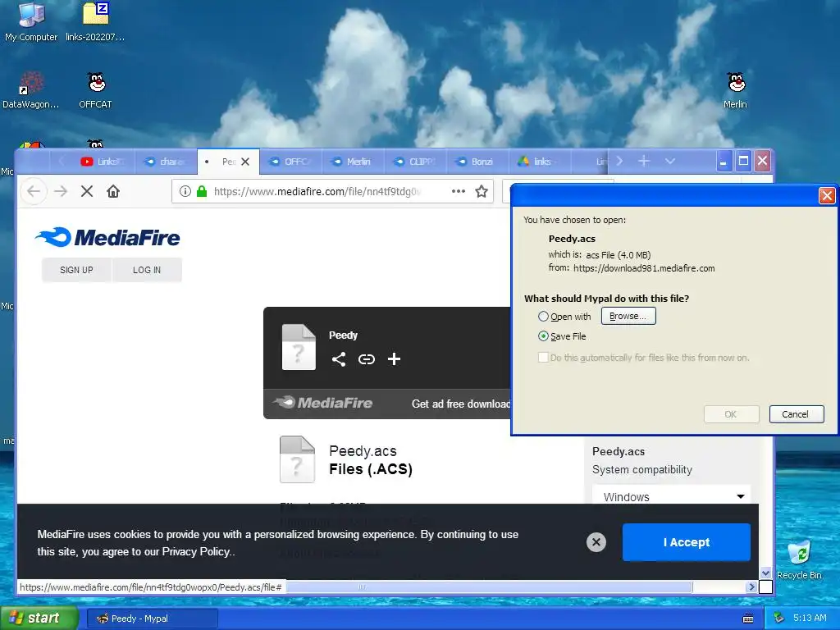Click the horizontal scrollbar right arrow
Viewport: 840px width, 630px height.
coord(751,587)
